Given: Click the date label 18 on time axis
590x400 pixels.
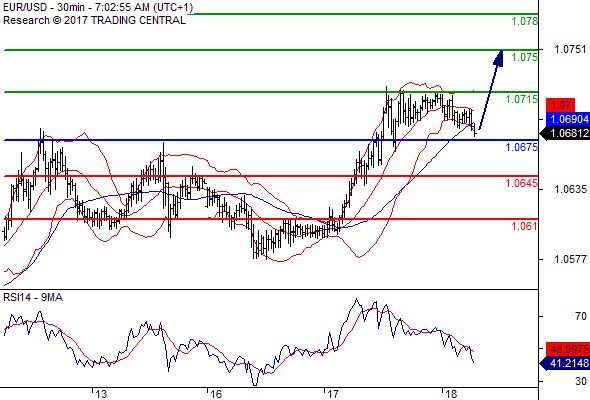Looking at the screenshot, I should (451, 394).
